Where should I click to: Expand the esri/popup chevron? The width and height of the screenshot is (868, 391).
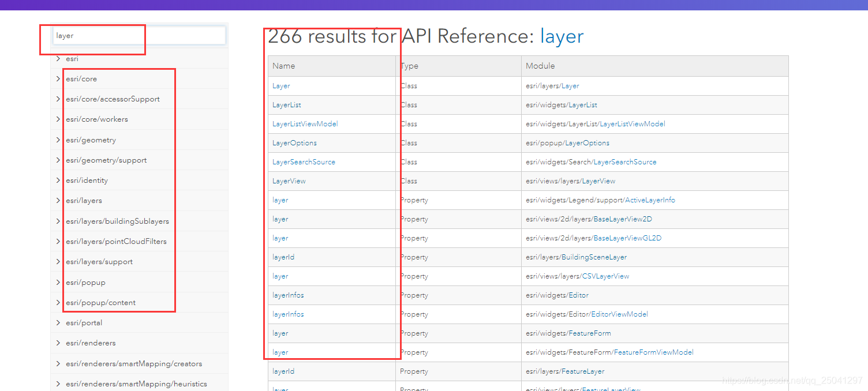[58, 282]
